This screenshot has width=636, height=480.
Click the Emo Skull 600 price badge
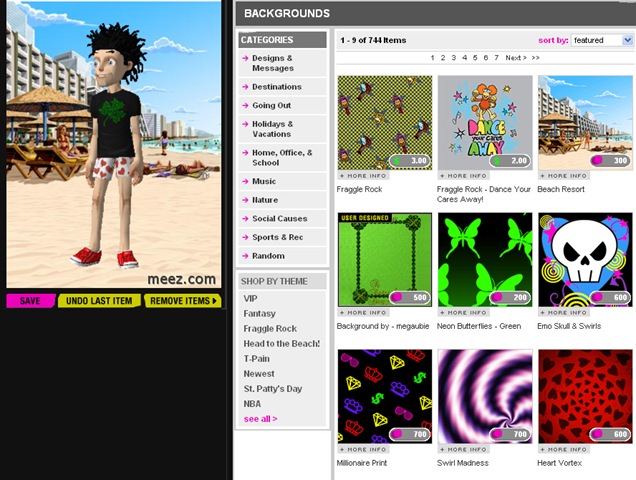point(610,297)
